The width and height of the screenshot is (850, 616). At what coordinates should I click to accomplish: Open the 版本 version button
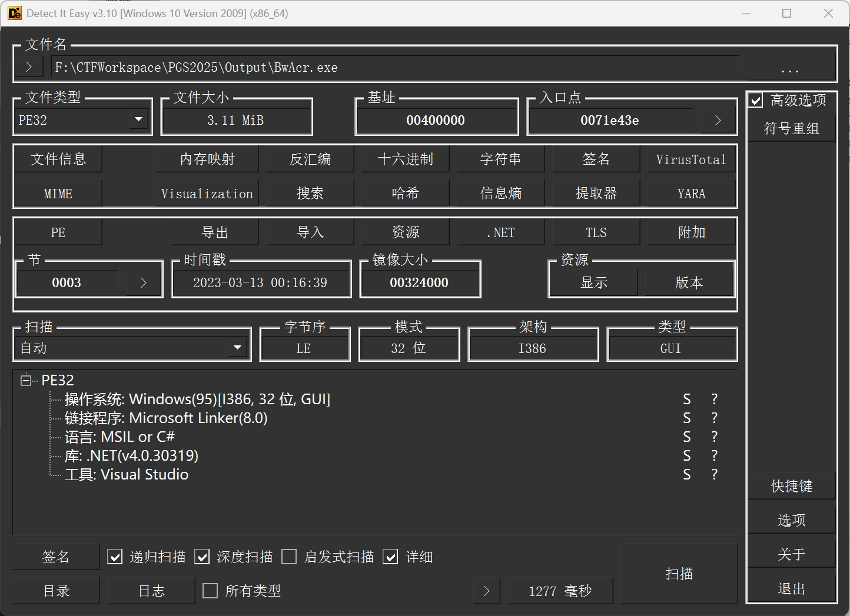pos(689,282)
